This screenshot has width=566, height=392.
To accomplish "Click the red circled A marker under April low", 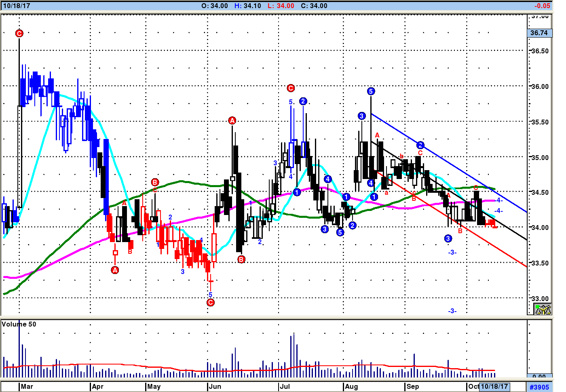I will (x=115, y=270).
